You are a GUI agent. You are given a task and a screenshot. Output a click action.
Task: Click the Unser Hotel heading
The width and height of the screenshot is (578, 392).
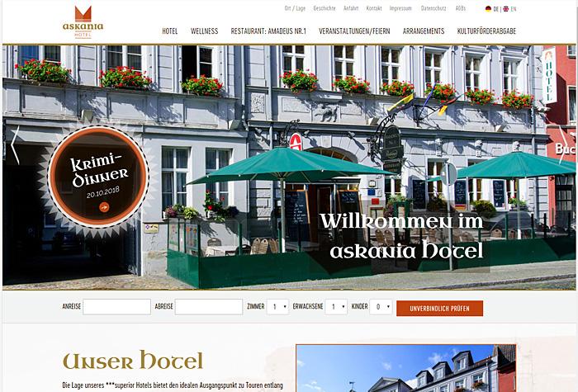click(x=133, y=360)
